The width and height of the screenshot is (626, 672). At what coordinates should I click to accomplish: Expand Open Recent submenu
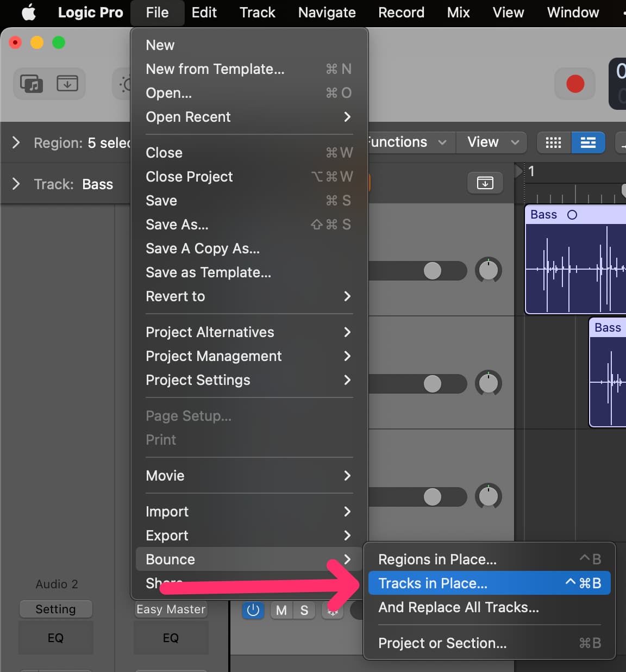[x=249, y=117]
